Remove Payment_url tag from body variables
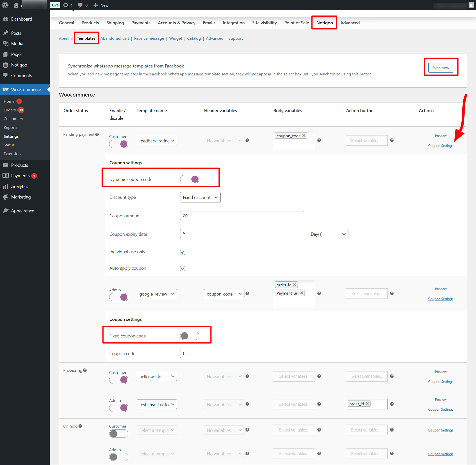The image size is (476, 465). tap(302, 293)
